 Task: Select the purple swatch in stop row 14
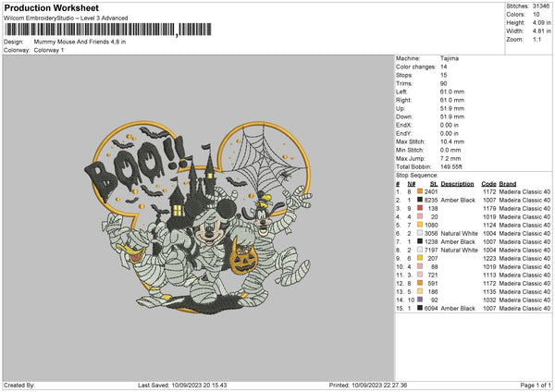click(420, 300)
